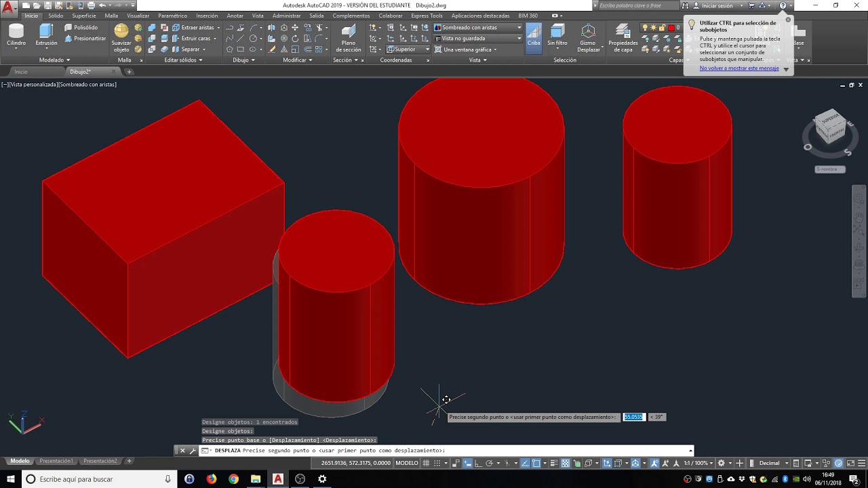Open the workspace switching gear in status bar
Image resolution: width=868 pixels, height=488 pixels.
pyautogui.click(x=723, y=463)
